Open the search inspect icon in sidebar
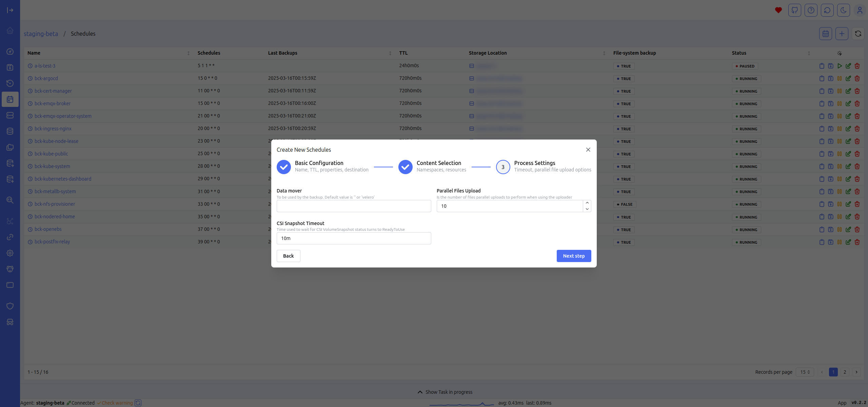 10,200
